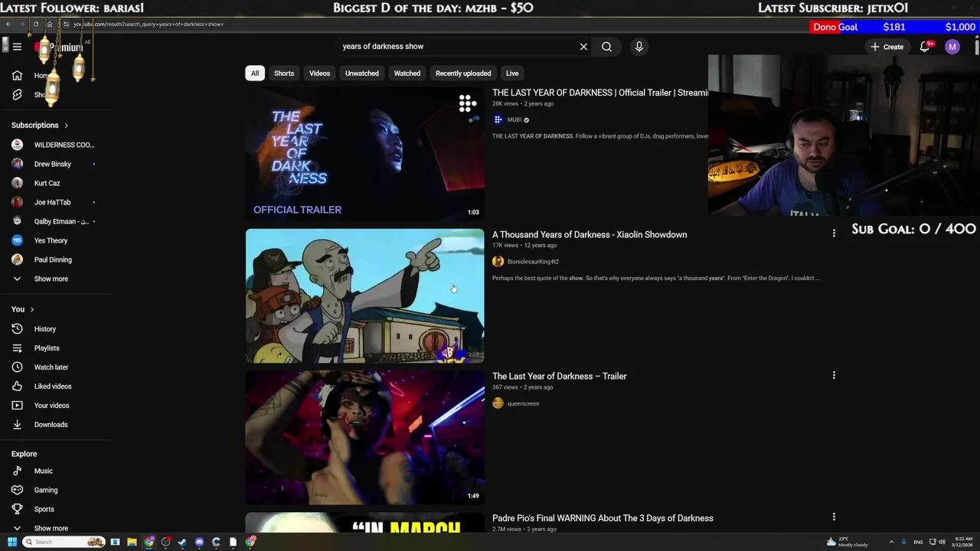Select the All filter chip

(255, 73)
